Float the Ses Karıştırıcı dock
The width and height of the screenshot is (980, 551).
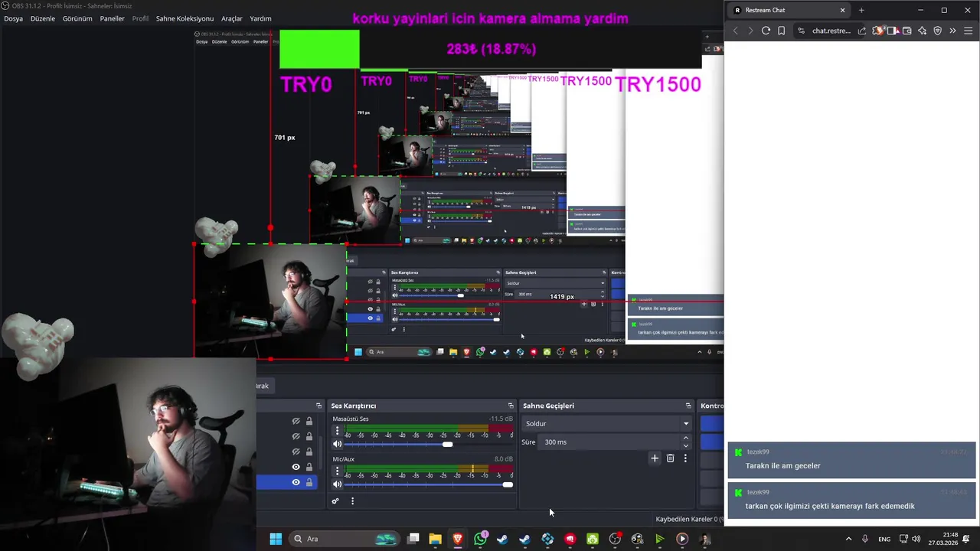(x=511, y=406)
